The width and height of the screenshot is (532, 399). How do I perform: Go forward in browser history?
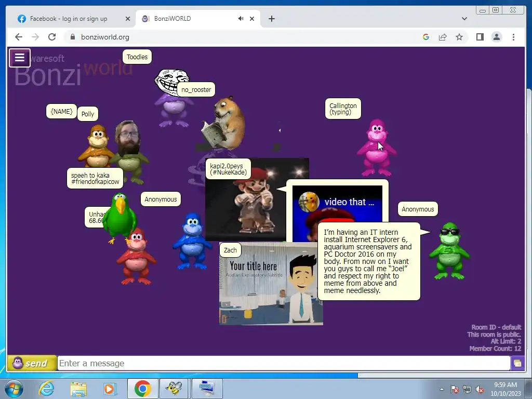[35, 37]
